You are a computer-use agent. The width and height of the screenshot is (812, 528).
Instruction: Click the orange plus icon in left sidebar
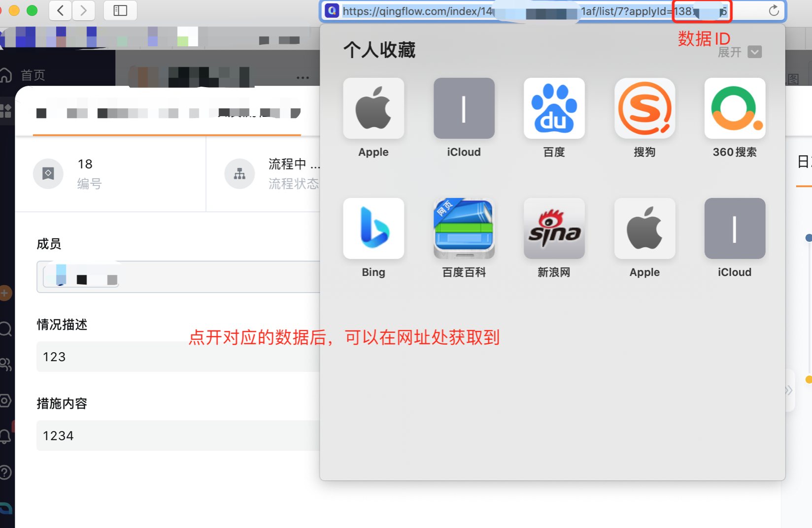point(5,293)
